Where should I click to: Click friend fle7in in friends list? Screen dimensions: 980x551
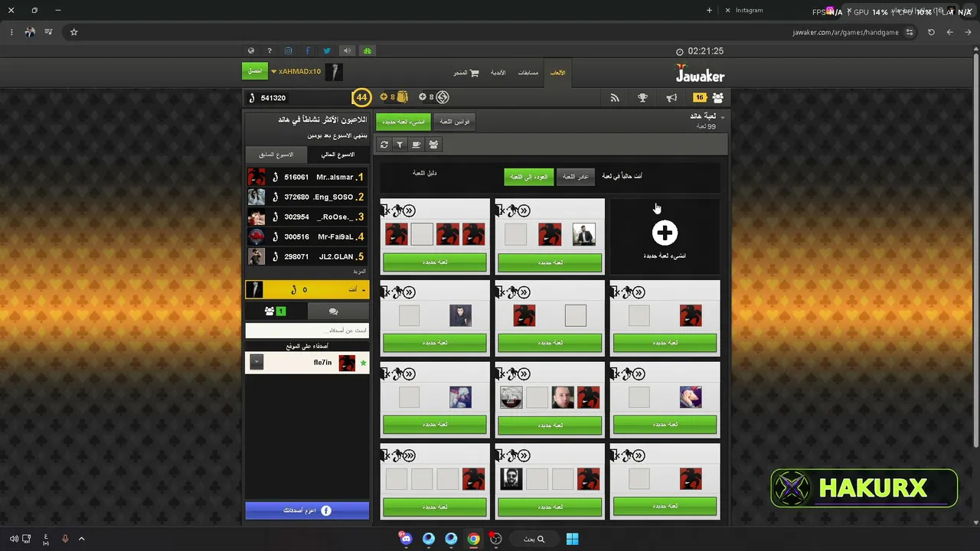point(307,363)
